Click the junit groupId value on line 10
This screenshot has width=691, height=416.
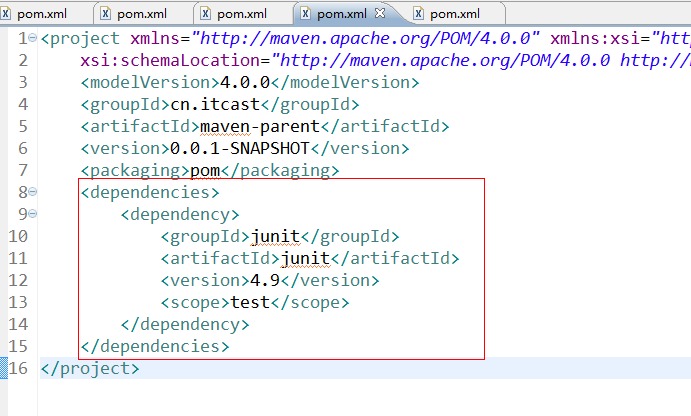pos(275,236)
